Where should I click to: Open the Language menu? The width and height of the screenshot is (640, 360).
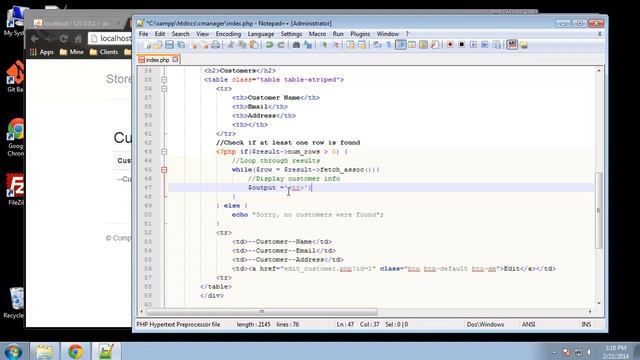[x=260, y=34]
